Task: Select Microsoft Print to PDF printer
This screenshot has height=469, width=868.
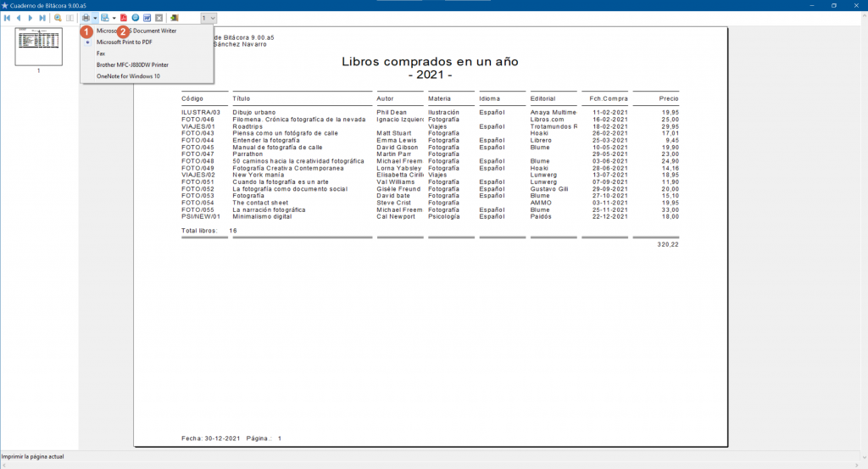Action: coord(124,42)
